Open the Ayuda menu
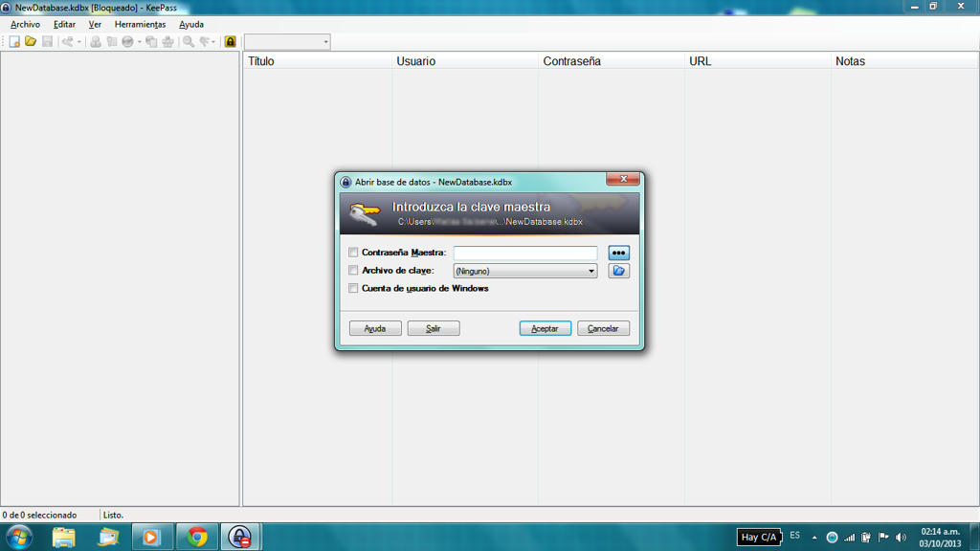This screenshot has width=980, height=551. (x=191, y=24)
